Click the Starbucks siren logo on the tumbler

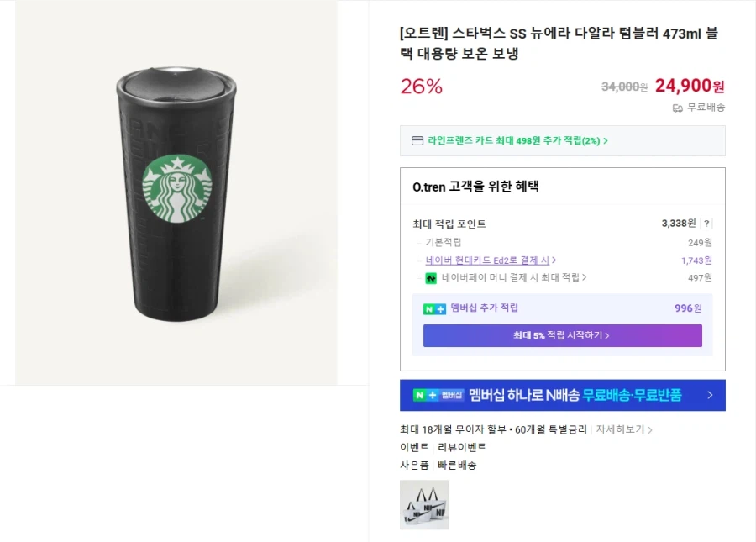pyautogui.click(x=175, y=192)
